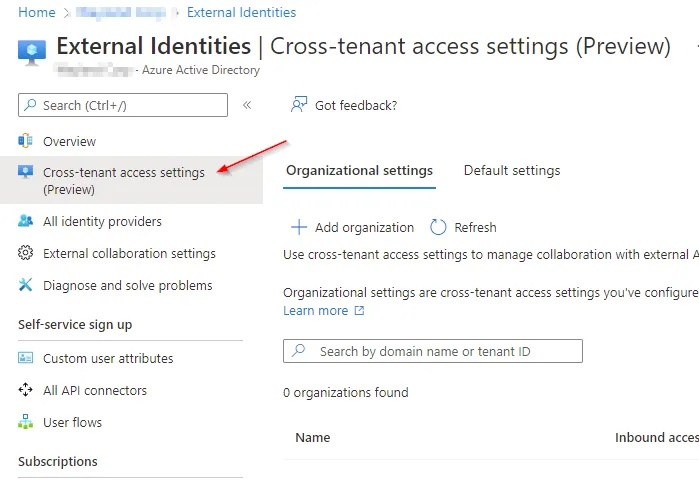Click the All identity providers icon
The image size is (699, 486).
[25, 221]
